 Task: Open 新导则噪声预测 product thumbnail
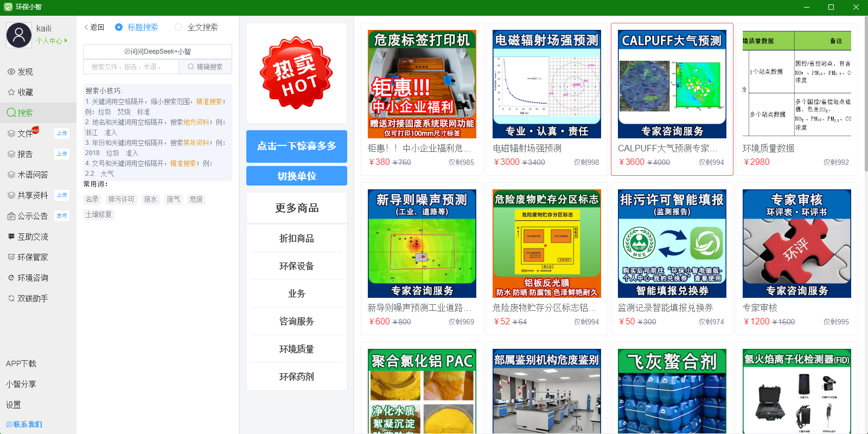point(422,244)
